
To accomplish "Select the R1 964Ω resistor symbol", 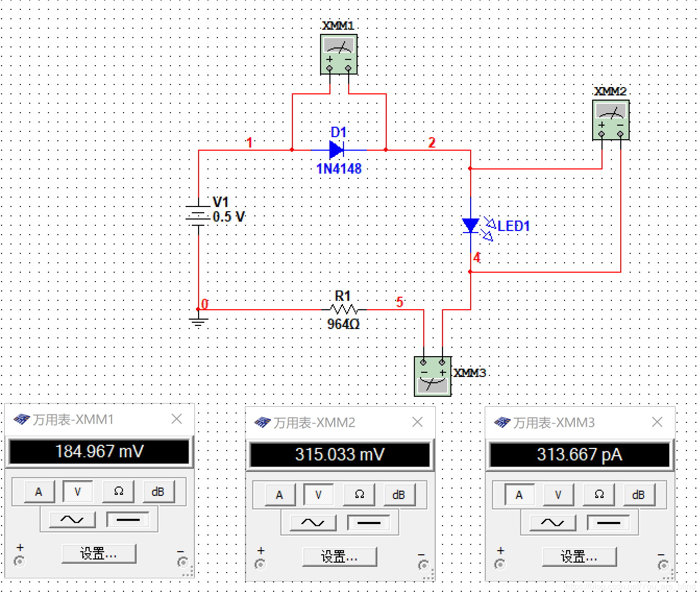I will point(344,310).
